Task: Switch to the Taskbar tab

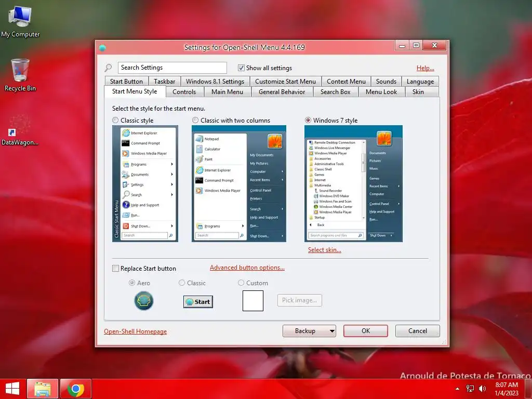Action: point(165,82)
